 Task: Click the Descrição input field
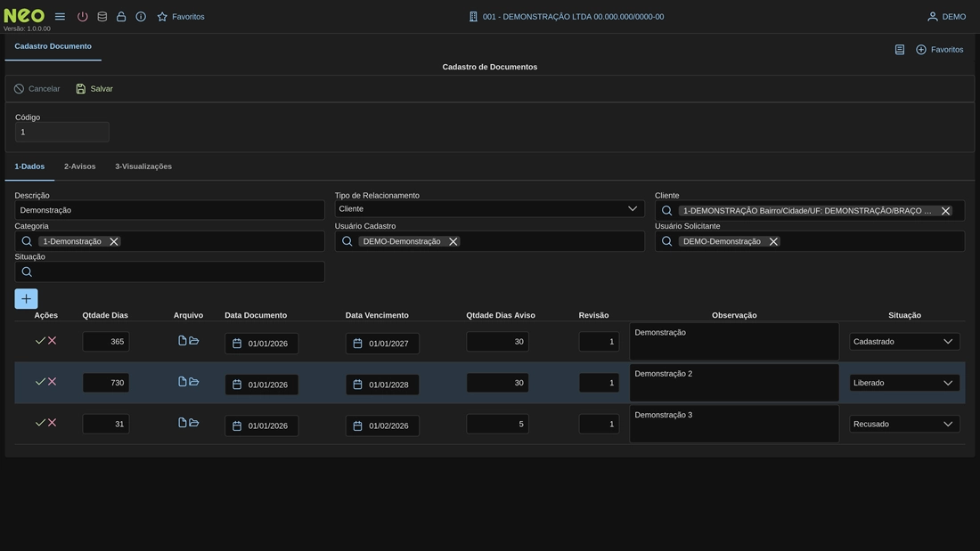click(x=169, y=210)
